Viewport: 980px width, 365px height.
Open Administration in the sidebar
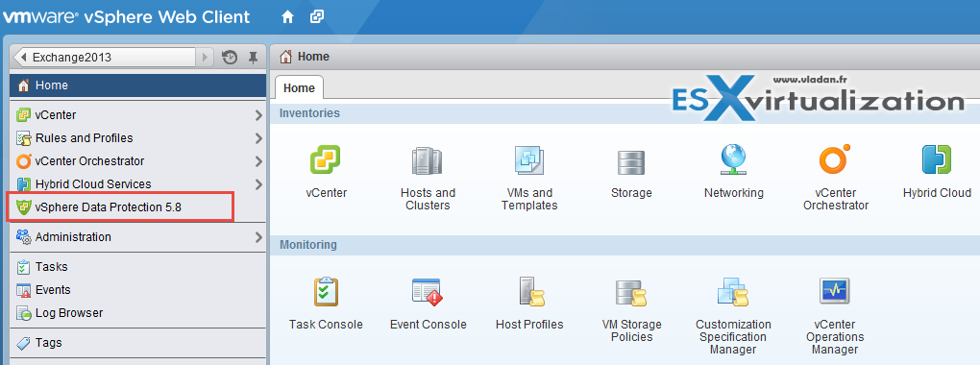pos(138,237)
